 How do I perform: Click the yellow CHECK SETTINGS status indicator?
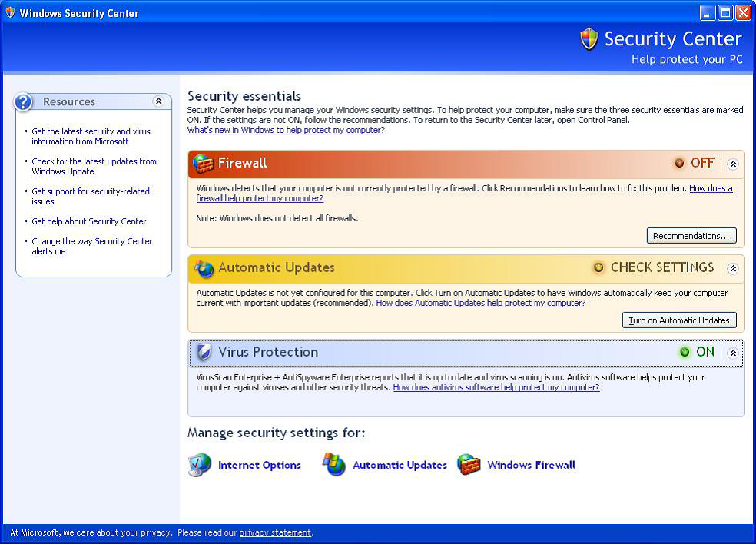pos(598,267)
